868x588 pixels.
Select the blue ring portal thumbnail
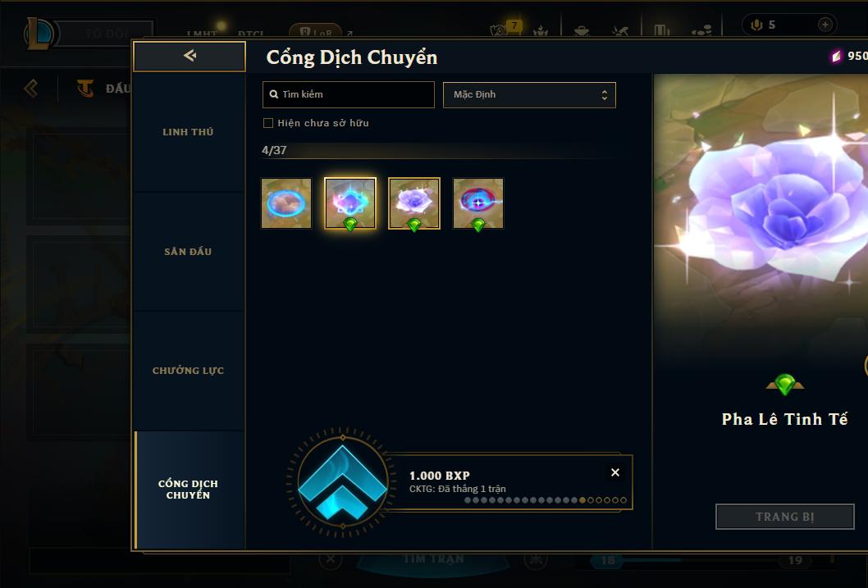[286, 203]
